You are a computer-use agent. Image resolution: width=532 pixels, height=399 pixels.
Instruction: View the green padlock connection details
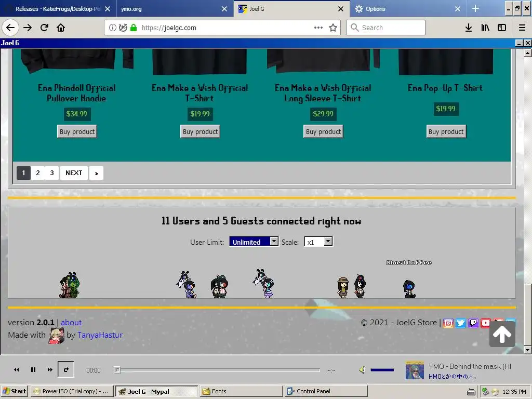[134, 28]
